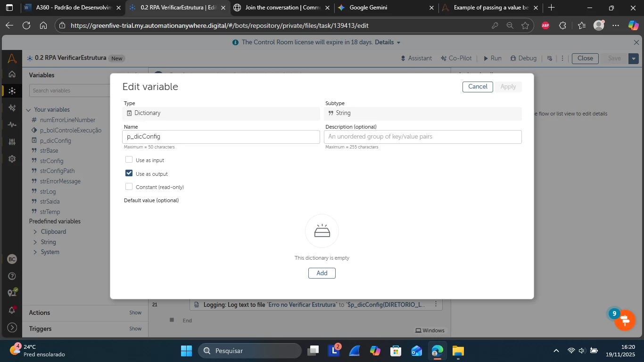Viewport: 644px width, 362px height.
Task: Dismiss the license expiry banner
Action: point(636,42)
